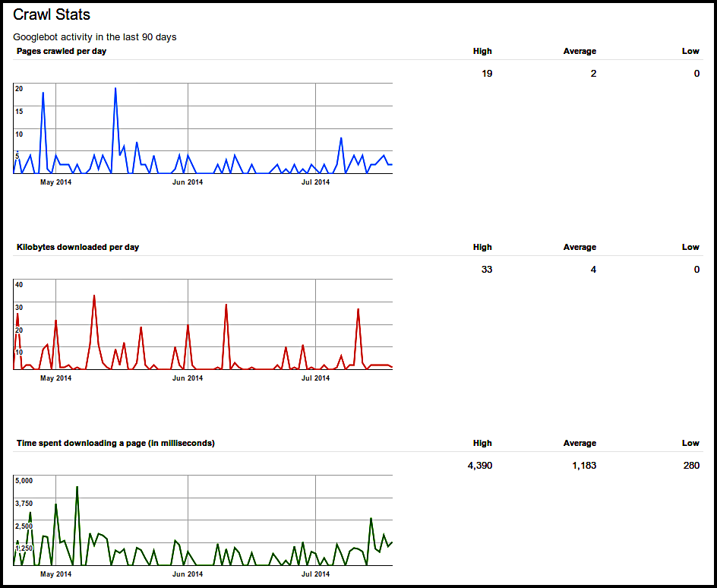Click 'Jul 2014' label under download time chart
The image size is (717, 588).
[x=315, y=574]
